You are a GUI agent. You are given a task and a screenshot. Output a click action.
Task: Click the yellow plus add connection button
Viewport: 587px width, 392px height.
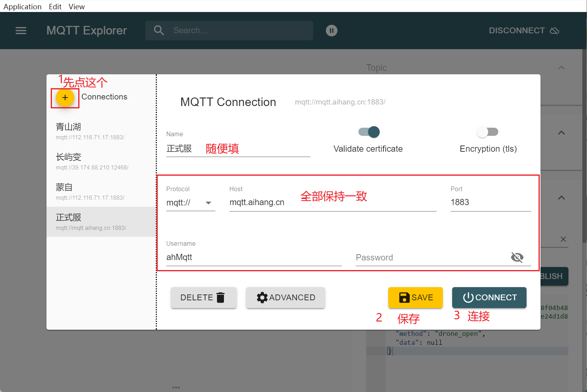[x=65, y=98]
